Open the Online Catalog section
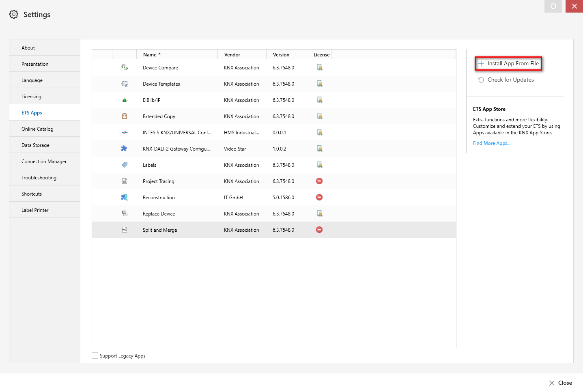 [37, 129]
